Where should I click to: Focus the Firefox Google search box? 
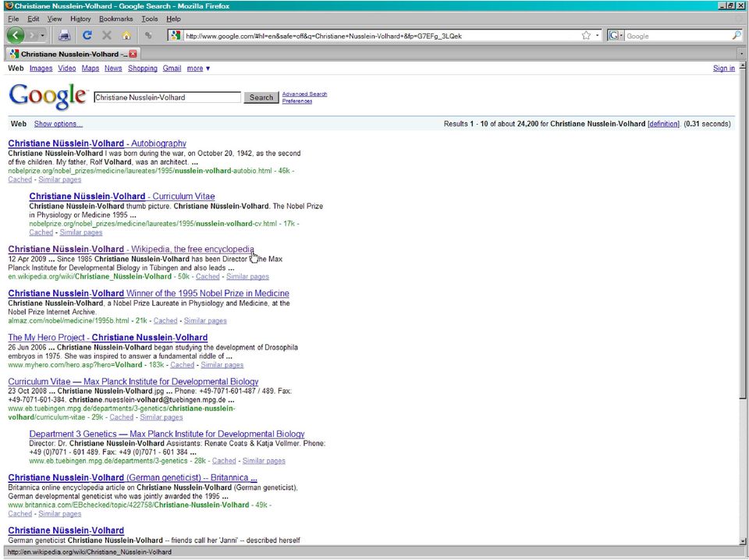click(677, 36)
